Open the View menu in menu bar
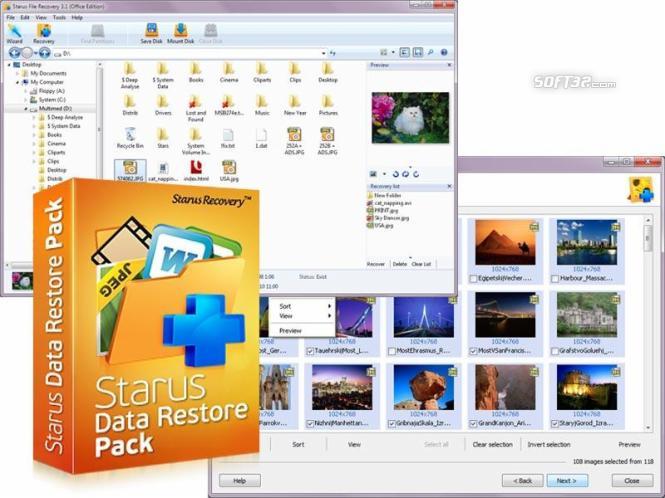This screenshot has height=498, width=665. (41, 17)
